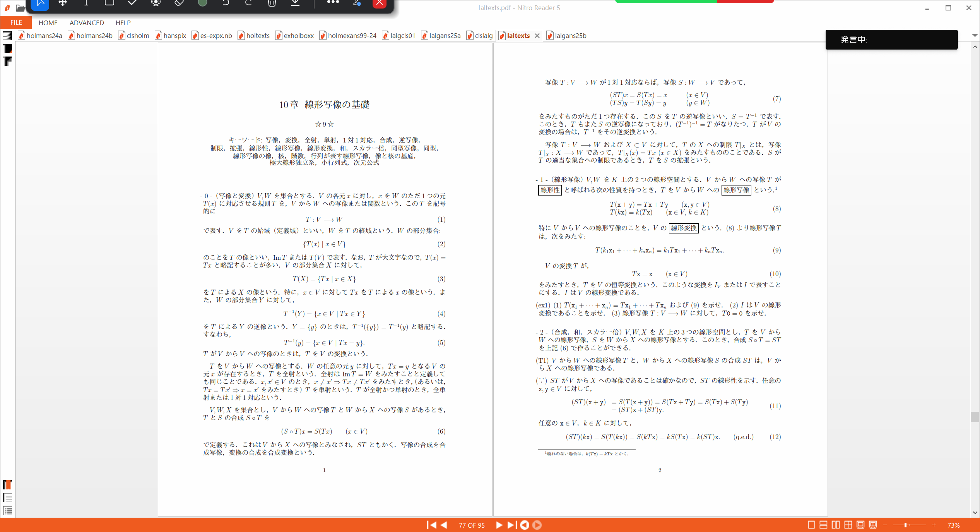The height and width of the screenshot is (532, 980).
Task: Save annotations with the download icon
Action: pos(295,3)
